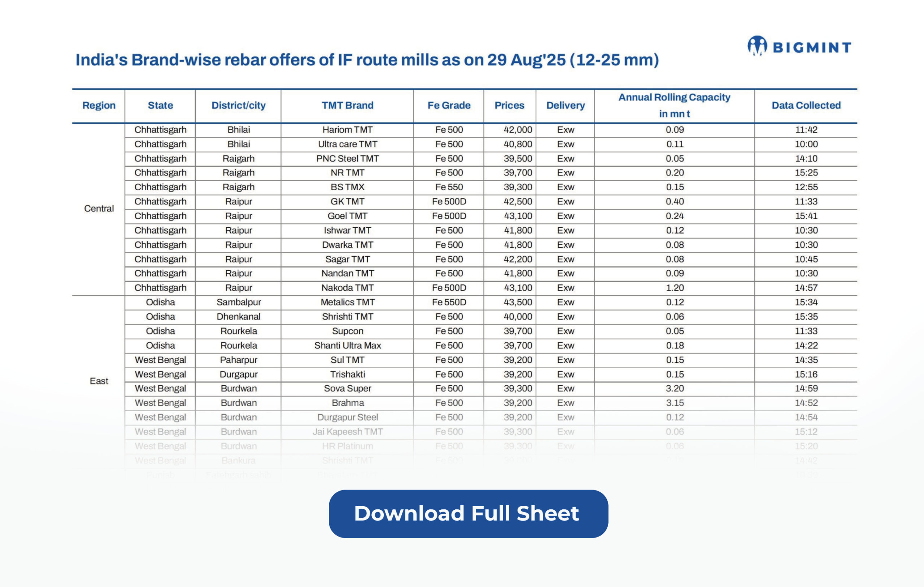The image size is (924, 587).
Task: Select the Fe 550D grade cell
Action: [449, 303]
